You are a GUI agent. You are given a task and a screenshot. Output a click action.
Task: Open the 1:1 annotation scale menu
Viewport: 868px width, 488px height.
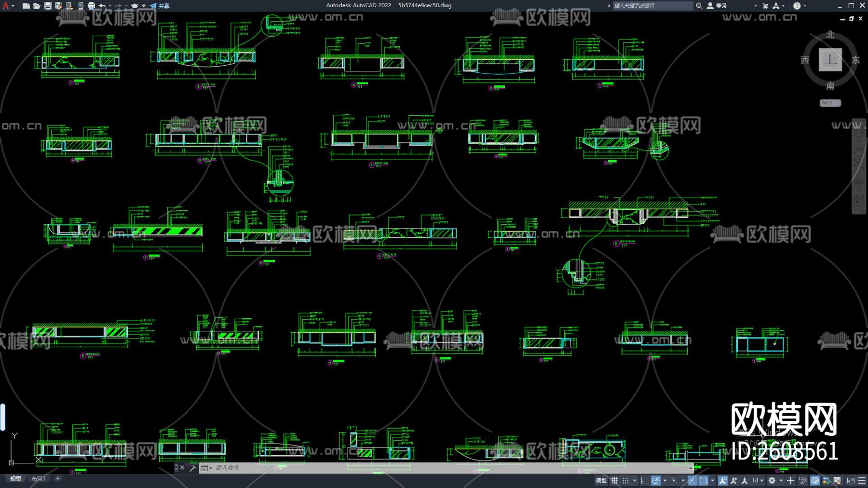pos(757,481)
